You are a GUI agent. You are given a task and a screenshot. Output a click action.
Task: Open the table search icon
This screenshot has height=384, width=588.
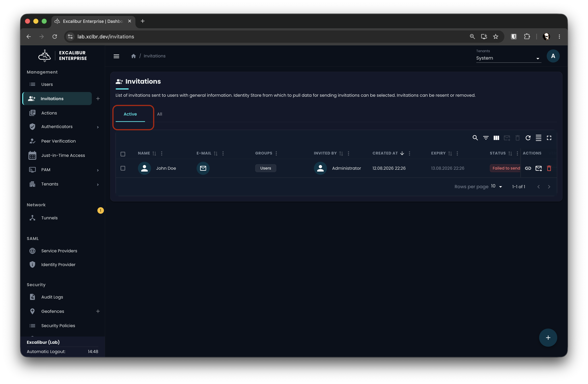(475, 138)
